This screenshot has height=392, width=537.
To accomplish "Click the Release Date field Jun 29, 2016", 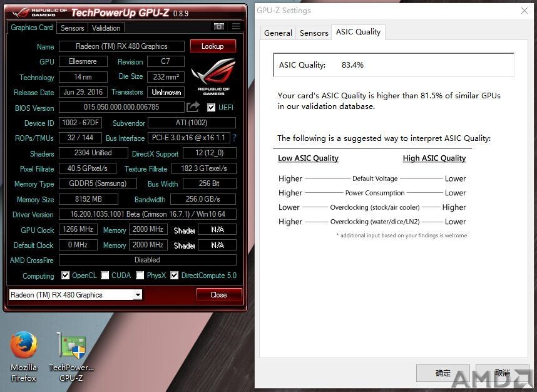I will (x=83, y=92).
